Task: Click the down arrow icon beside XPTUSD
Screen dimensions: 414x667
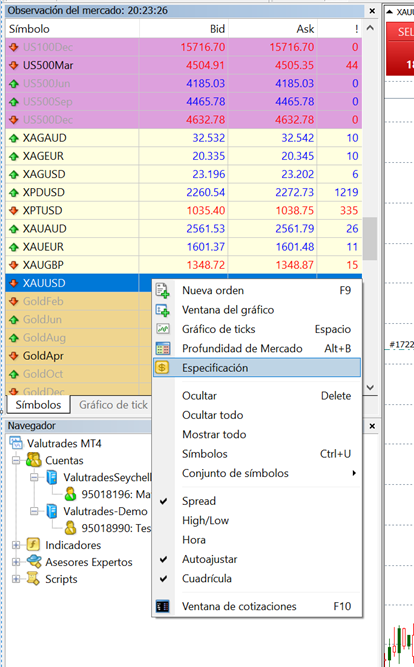Action: 14,211
